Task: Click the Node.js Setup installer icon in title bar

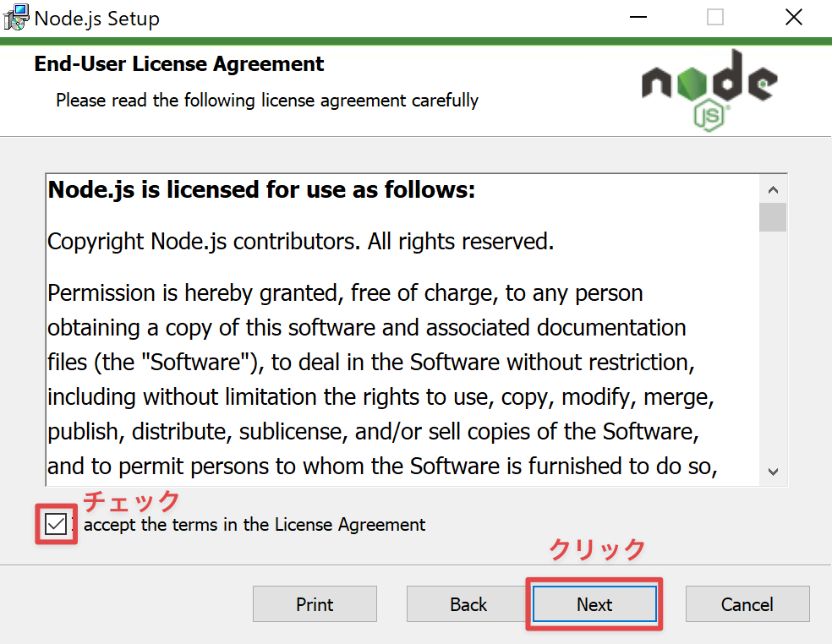Action: [16, 17]
